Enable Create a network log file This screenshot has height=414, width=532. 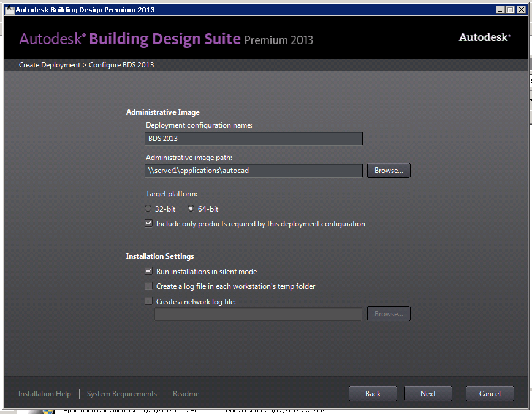tap(148, 301)
